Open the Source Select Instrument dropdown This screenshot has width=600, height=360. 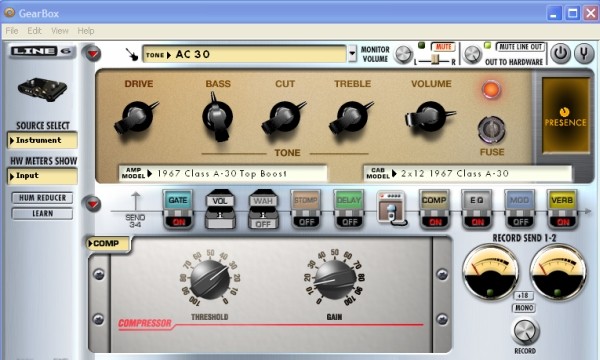[x=42, y=140]
